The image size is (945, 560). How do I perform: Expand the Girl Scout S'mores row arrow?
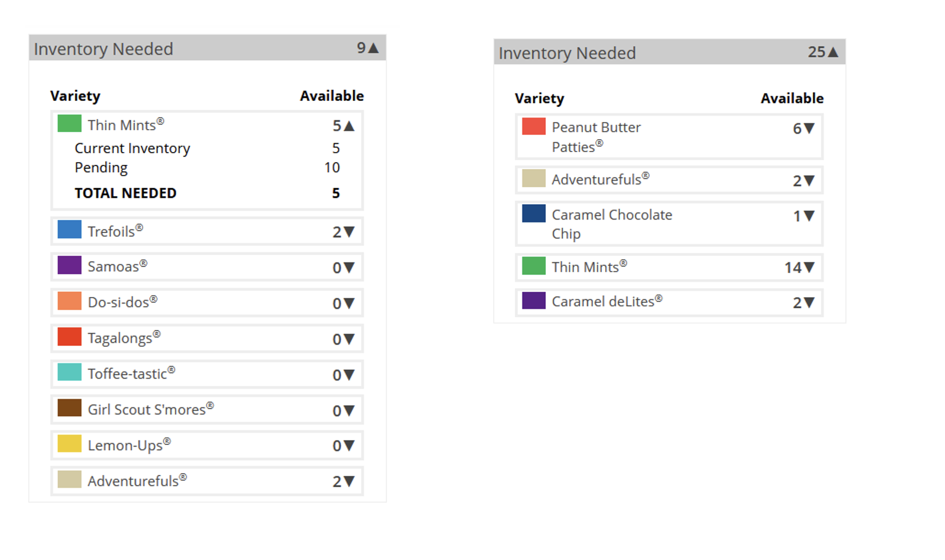pos(349,411)
